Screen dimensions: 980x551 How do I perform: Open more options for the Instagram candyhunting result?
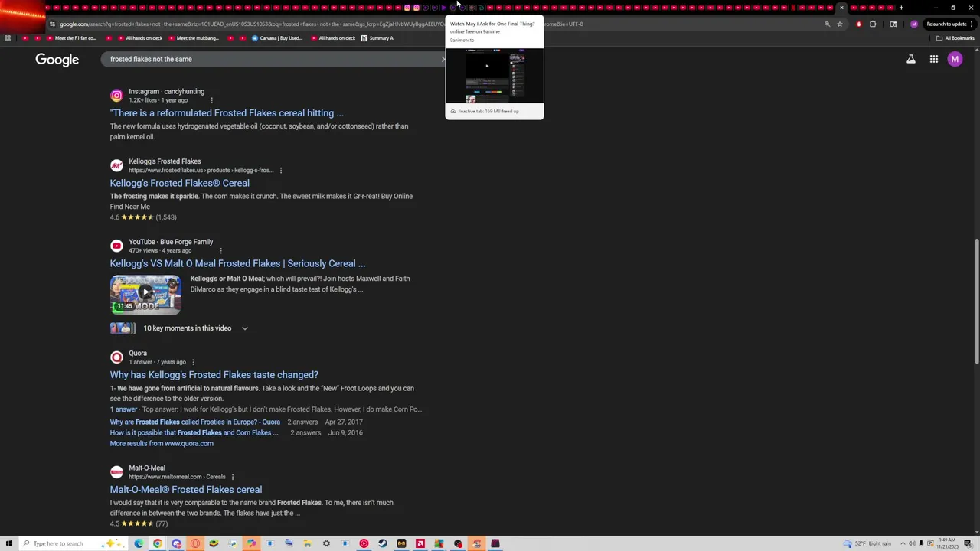(211, 100)
